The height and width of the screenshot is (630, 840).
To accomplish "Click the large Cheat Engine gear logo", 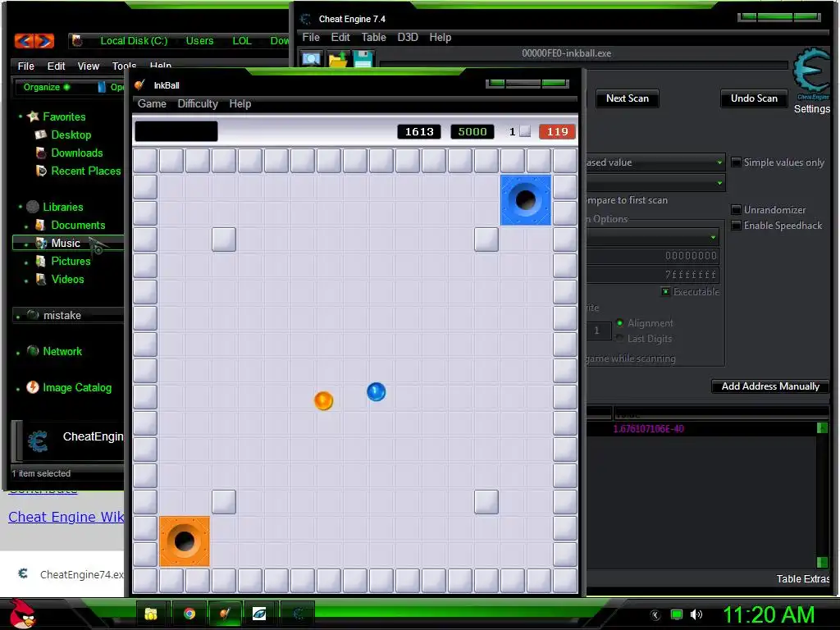I will click(811, 71).
